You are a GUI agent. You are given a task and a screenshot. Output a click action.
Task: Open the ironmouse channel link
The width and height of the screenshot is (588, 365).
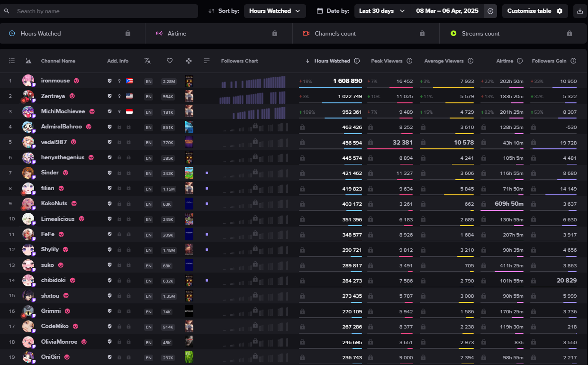pyautogui.click(x=55, y=81)
